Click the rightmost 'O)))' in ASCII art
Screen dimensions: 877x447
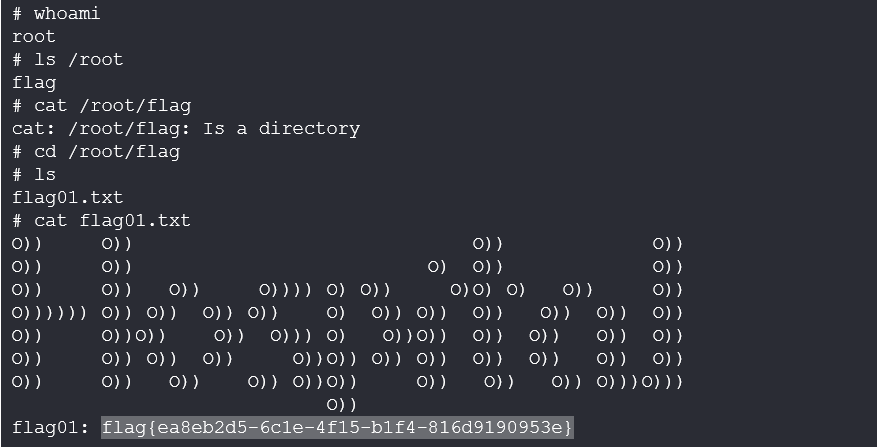(662, 382)
